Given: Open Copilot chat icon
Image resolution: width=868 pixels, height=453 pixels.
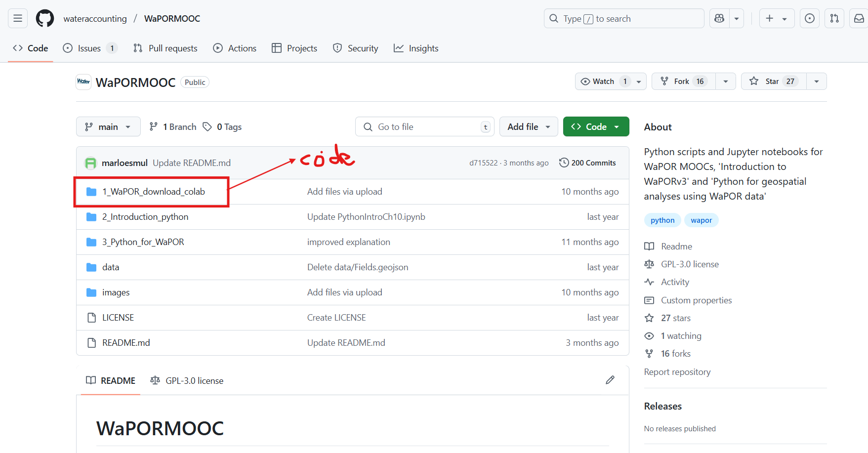Looking at the screenshot, I should point(719,18).
